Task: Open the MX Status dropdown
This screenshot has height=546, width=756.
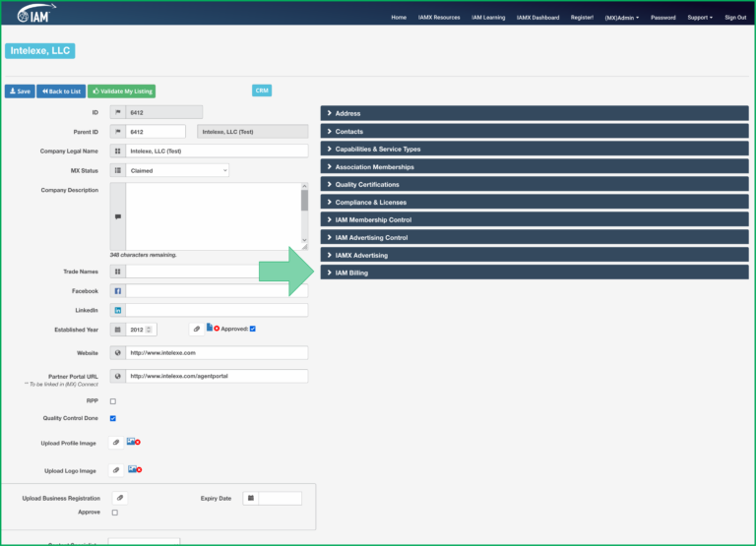Action: 177,170
